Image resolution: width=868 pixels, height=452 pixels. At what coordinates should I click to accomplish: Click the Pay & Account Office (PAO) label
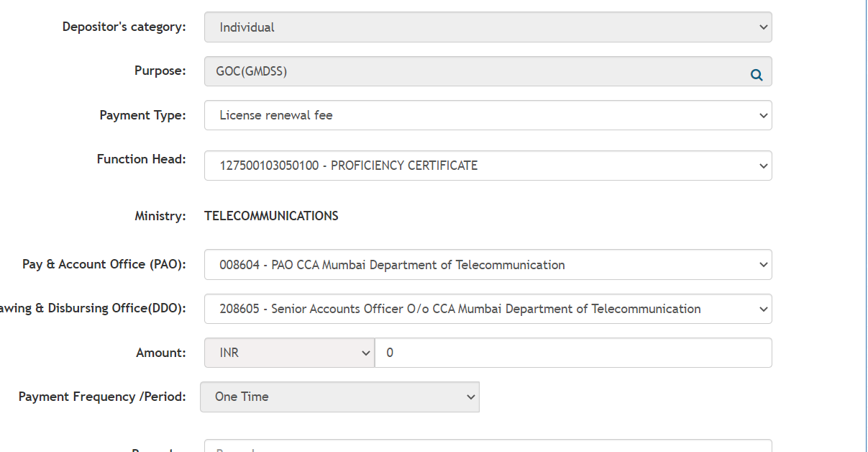pyautogui.click(x=104, y=264)
